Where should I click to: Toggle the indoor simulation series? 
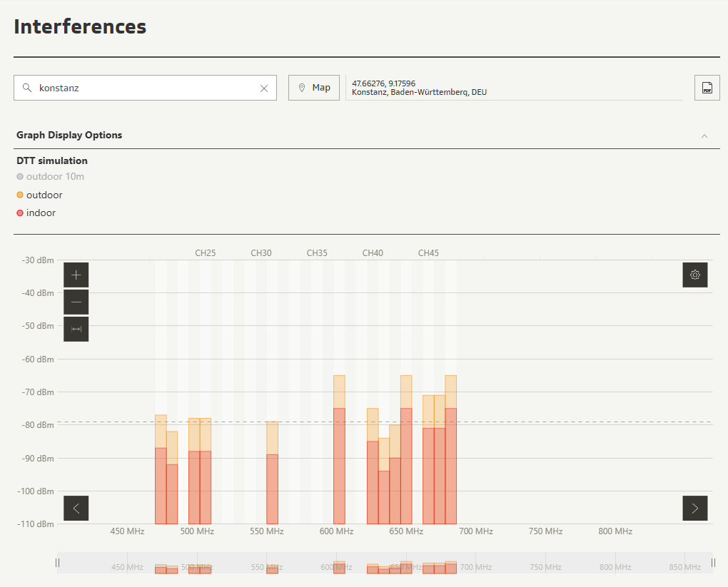click(x=36, y=213)
